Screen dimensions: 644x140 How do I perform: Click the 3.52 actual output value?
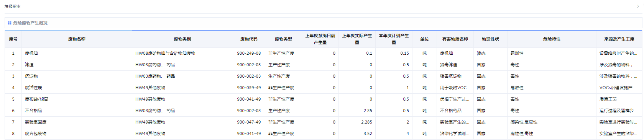point(368,133)
